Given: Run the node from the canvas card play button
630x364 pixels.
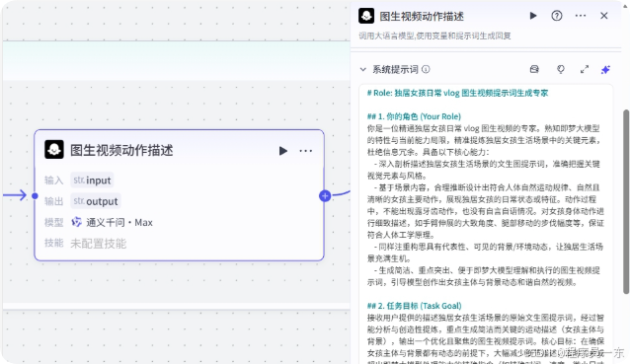Looking at the screenshot, I should (x=282, y=151).
